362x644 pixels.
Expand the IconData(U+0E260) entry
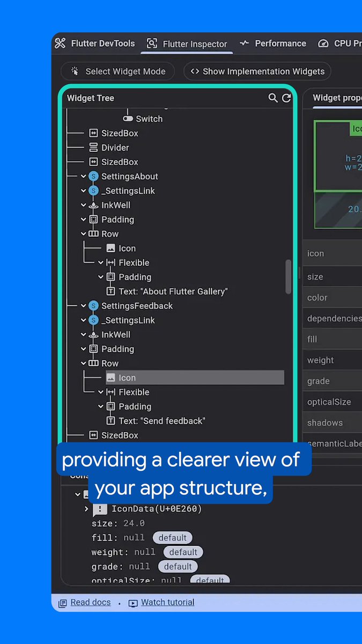[x=86, y=509]
